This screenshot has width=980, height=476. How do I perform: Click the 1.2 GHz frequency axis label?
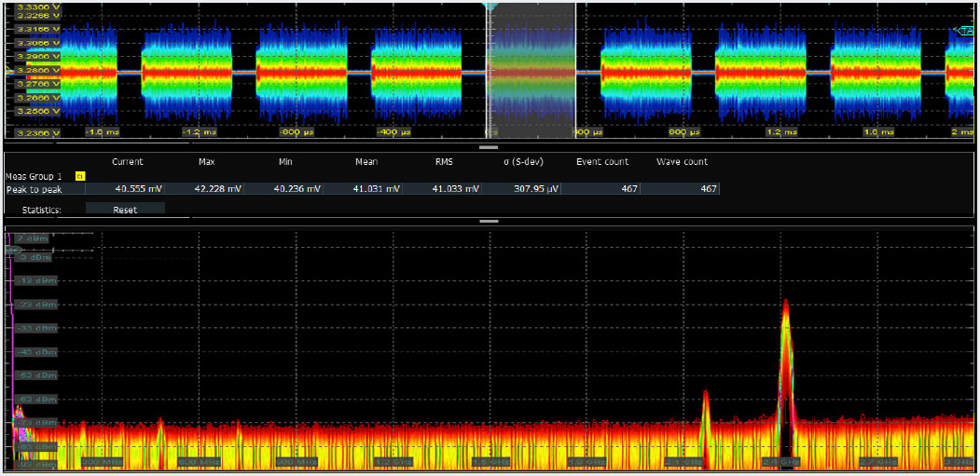tap(393, 462)
